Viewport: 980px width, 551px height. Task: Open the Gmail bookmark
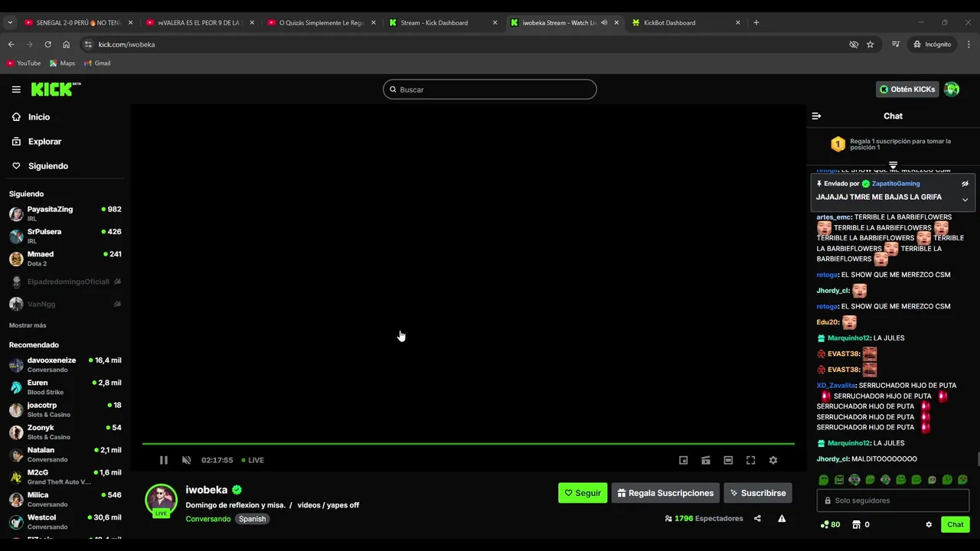point(97,63)
